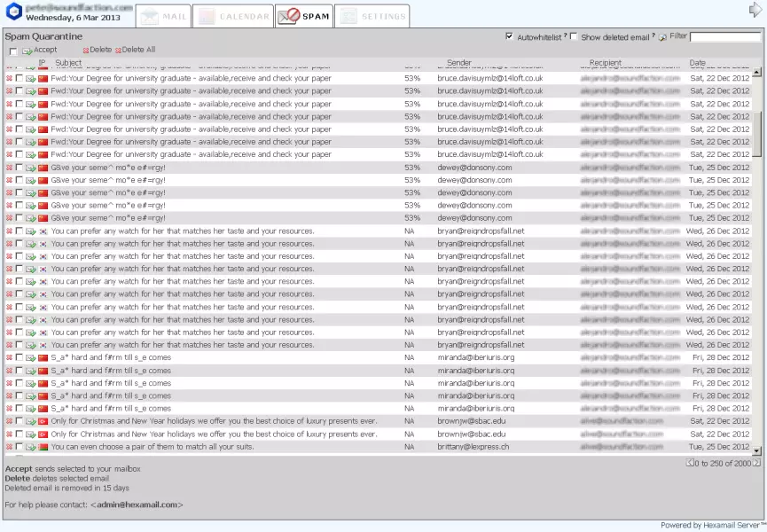Click accept envelope icon on brittany@lexpress.ch row
The height and width of the screenshot is (532, 767).
point(30,447)
